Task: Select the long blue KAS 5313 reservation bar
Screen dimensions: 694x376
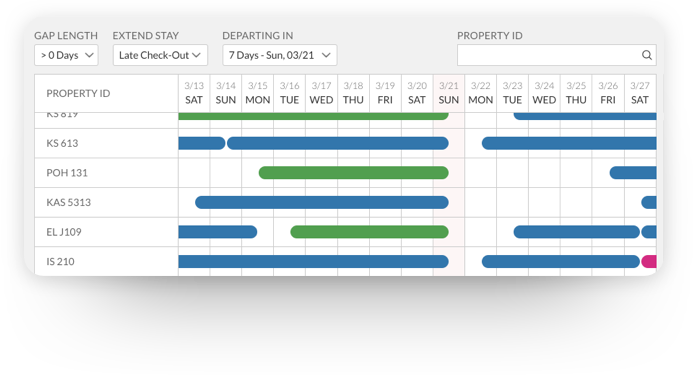Action: click(x=322, y=203)
